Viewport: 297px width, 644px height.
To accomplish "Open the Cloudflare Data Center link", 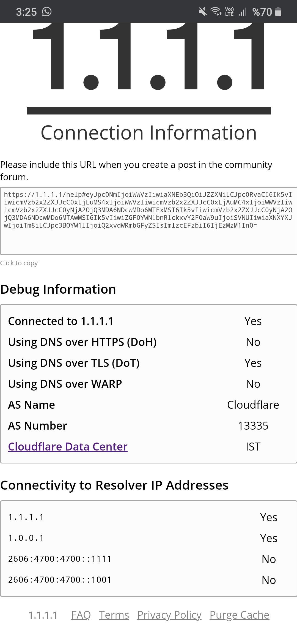I will (68, 446).
